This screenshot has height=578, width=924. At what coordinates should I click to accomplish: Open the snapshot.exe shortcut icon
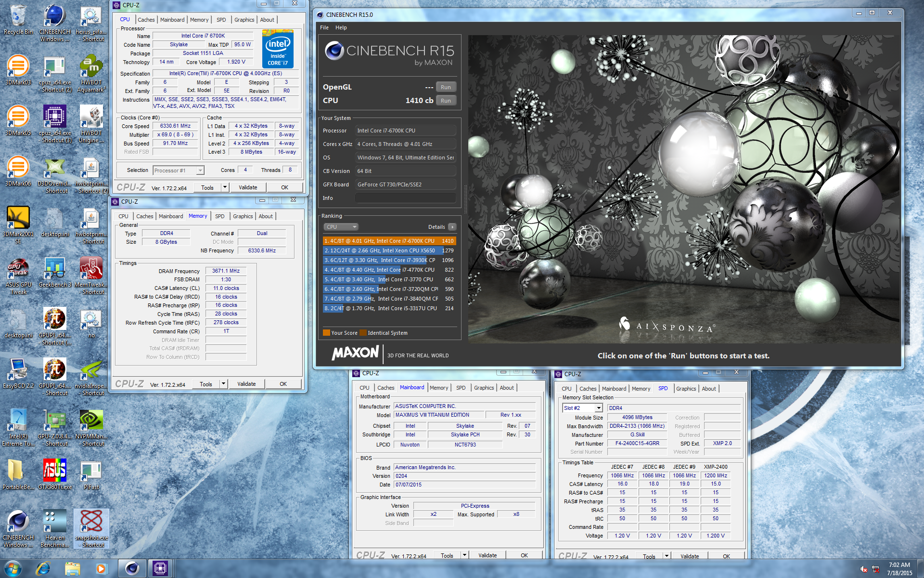[x=91, y=528]
